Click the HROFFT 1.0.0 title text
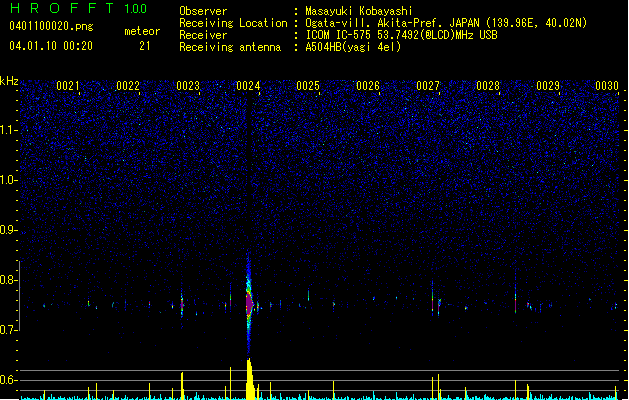The height and width of the screenshot is (400, 629). tap(79, 8)
